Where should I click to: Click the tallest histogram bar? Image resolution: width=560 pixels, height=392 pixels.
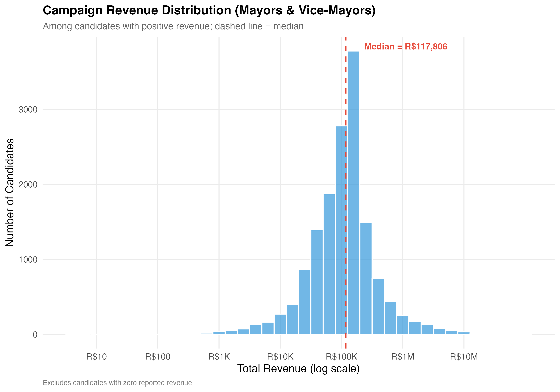tap(353, 193)
